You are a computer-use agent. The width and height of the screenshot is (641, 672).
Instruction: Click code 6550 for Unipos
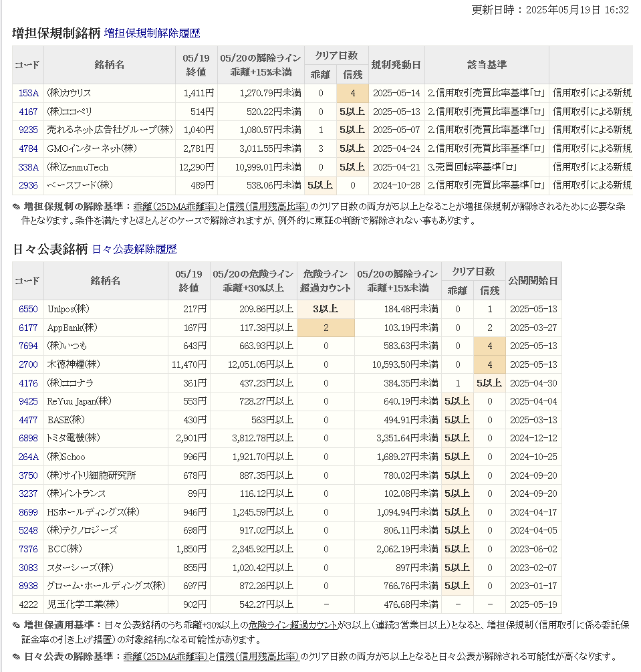28,309
